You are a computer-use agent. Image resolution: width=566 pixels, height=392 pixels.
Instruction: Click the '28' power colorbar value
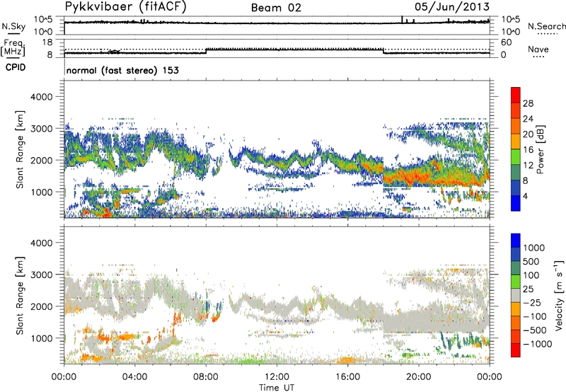(528, 103)
